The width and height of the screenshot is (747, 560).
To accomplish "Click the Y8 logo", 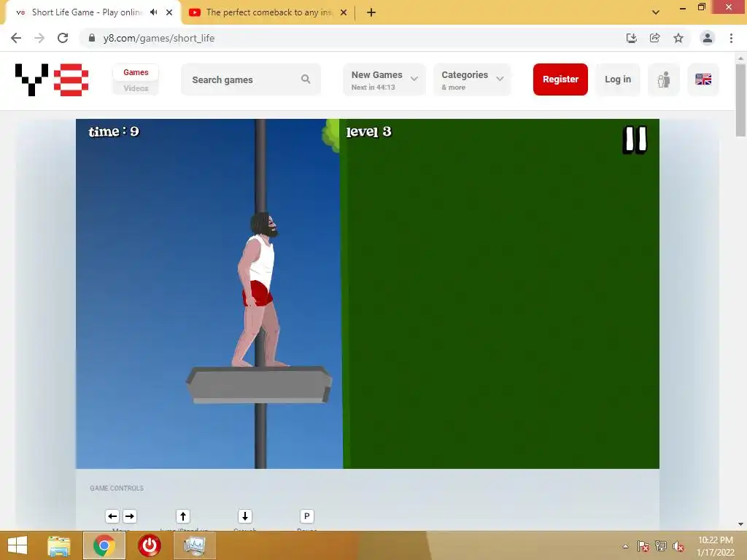I will 52,79.
